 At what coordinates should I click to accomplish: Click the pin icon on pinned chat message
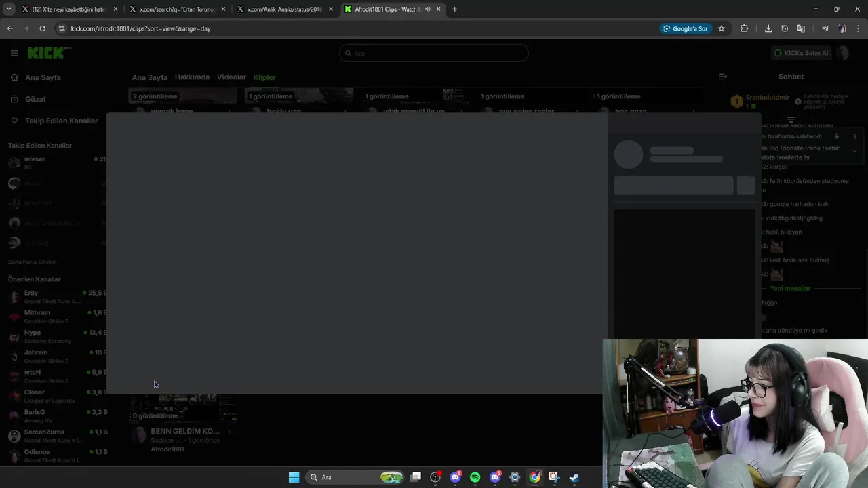(837, 136)
